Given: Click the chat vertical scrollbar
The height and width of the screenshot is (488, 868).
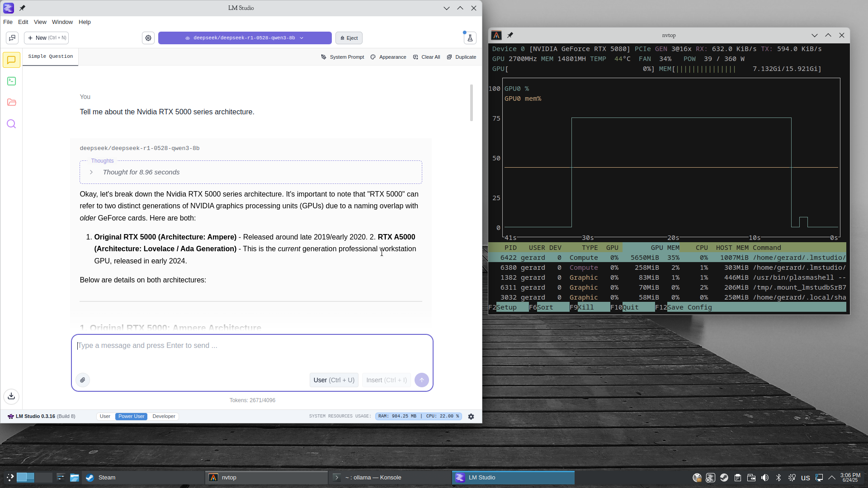Looking at the screenshot, I should (x=472, y=103).
